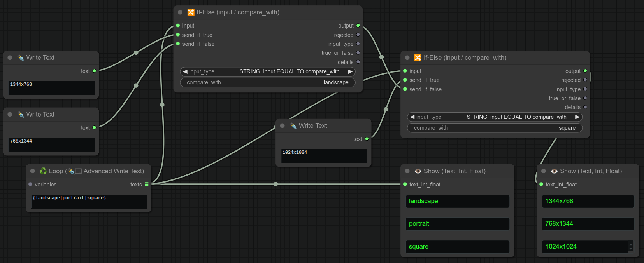Click the {landscape|portrait|square} text field in the Loop node
This screenshot has height=263, width=644.
89,201
